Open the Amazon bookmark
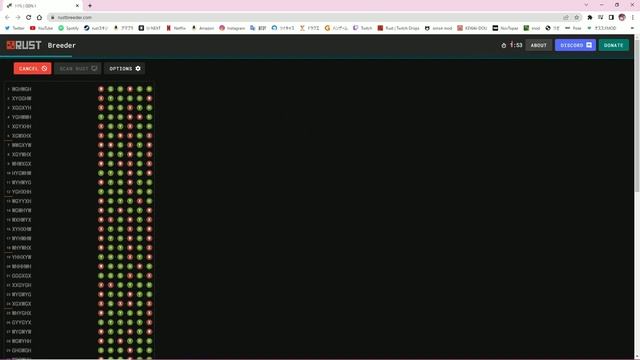 203,28
